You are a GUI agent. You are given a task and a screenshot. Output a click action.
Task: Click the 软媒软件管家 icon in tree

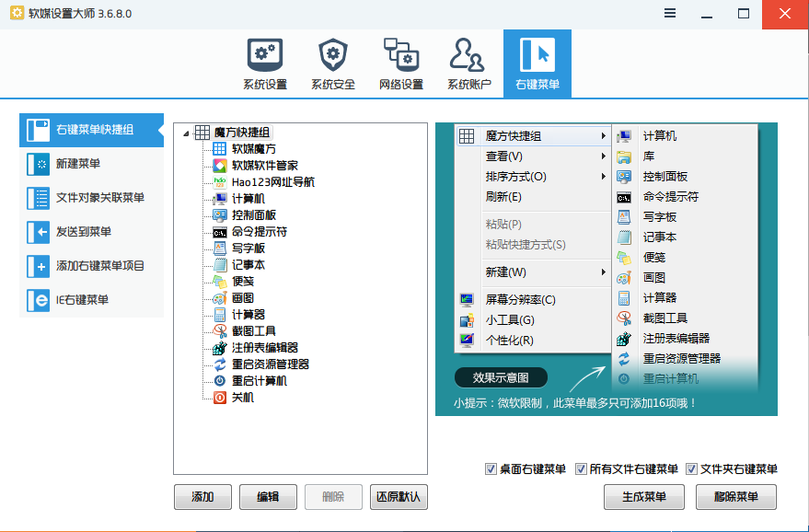tap(219, 166)
